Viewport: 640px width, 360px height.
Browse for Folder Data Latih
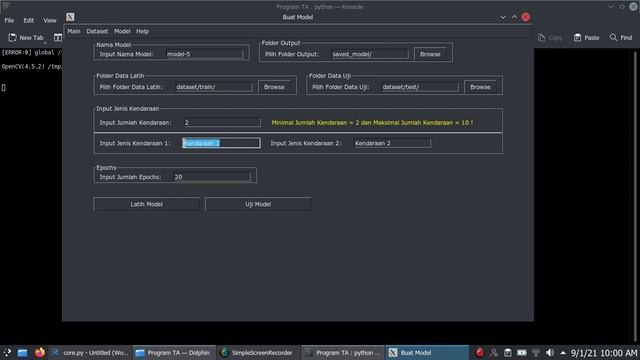274,87
